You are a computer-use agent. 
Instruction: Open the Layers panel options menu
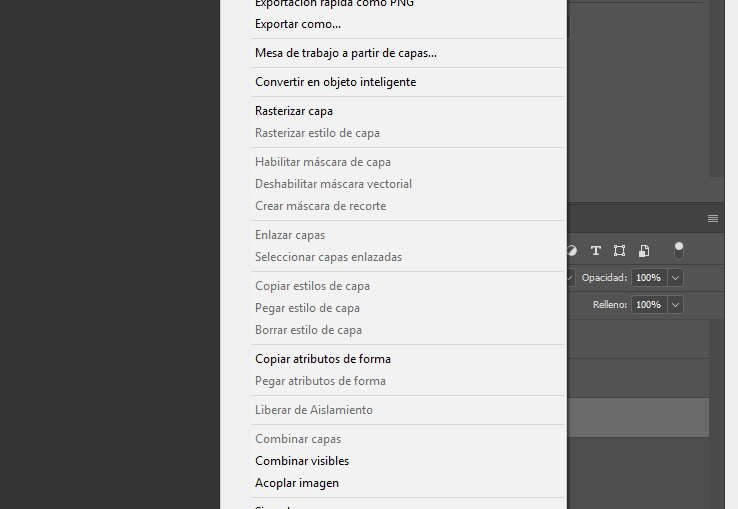pyautogui.click(x=713, y=218)
